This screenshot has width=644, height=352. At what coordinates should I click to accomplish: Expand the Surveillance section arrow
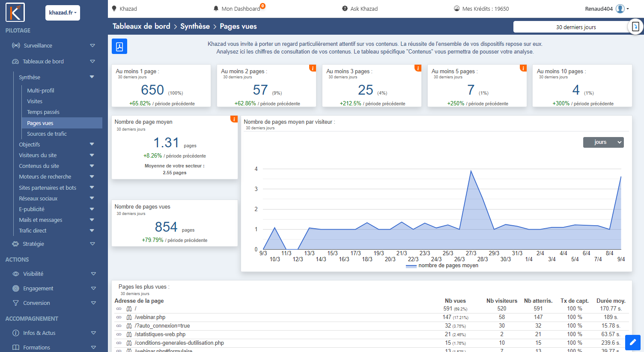[x=92, y=45]
